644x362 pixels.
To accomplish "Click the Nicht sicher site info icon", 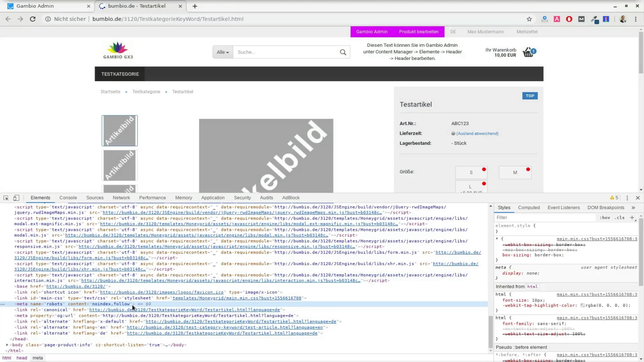I will click(x=48, y=19).
